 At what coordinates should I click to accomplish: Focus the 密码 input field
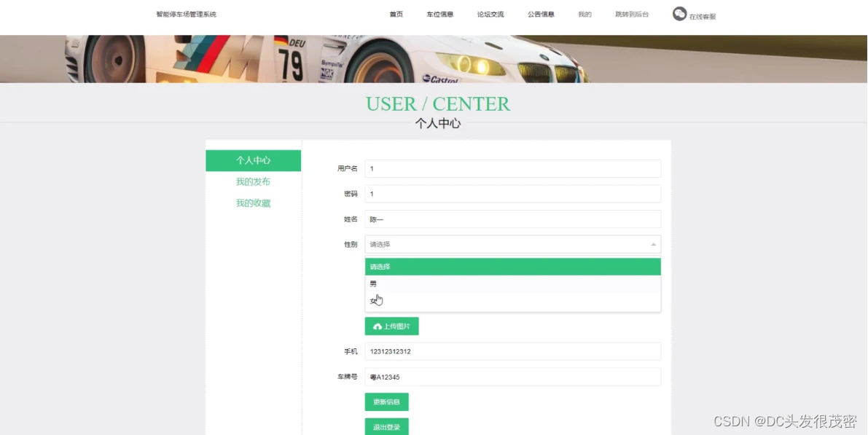(x=512, y=194)
